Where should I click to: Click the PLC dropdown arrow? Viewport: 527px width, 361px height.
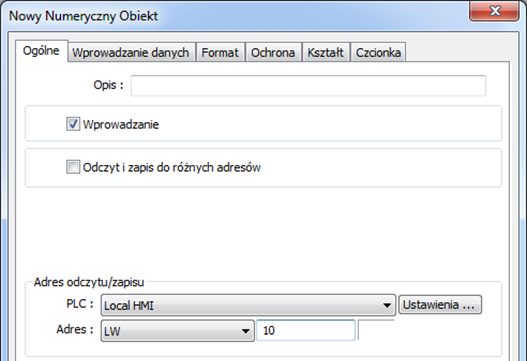coord(387,306)
